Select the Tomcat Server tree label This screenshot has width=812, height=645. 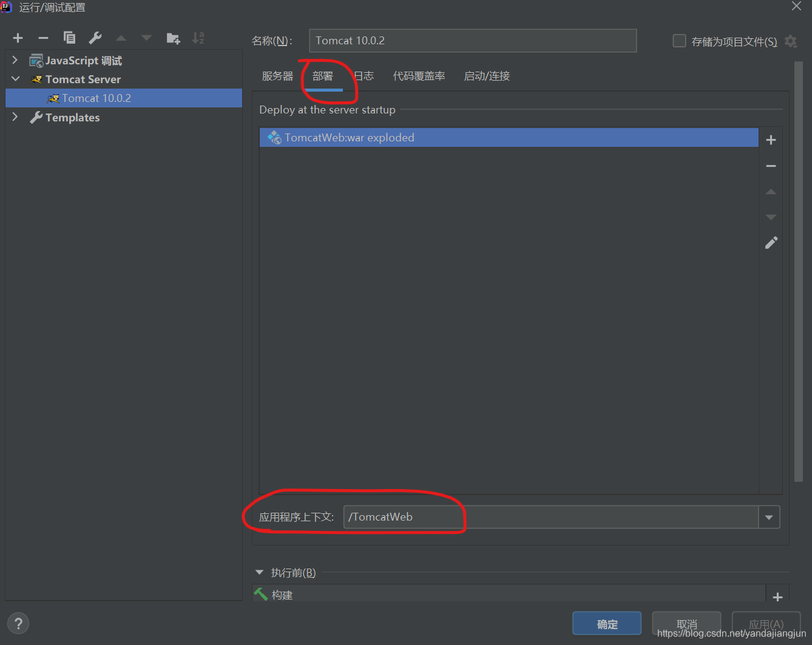pos(83,79)
